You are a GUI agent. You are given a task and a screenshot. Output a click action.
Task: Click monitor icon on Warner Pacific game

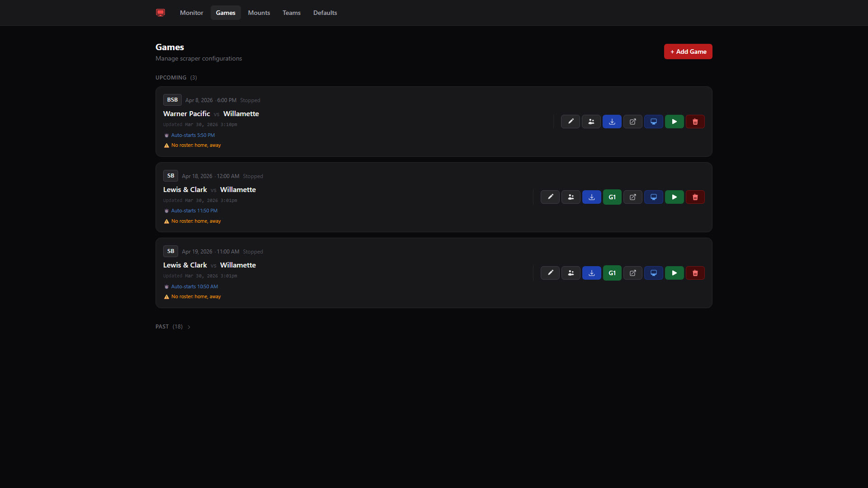[653, 122]
